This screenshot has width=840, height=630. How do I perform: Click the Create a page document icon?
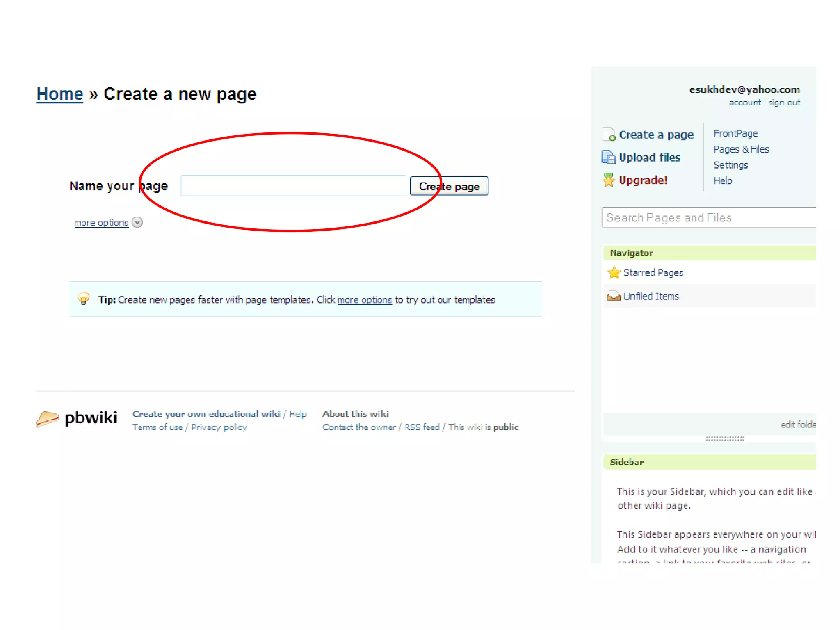click(609, 135)
